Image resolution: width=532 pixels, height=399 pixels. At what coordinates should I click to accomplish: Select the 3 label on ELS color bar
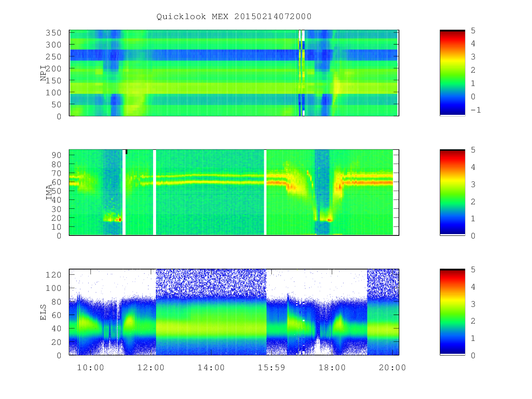click(473, 304)
